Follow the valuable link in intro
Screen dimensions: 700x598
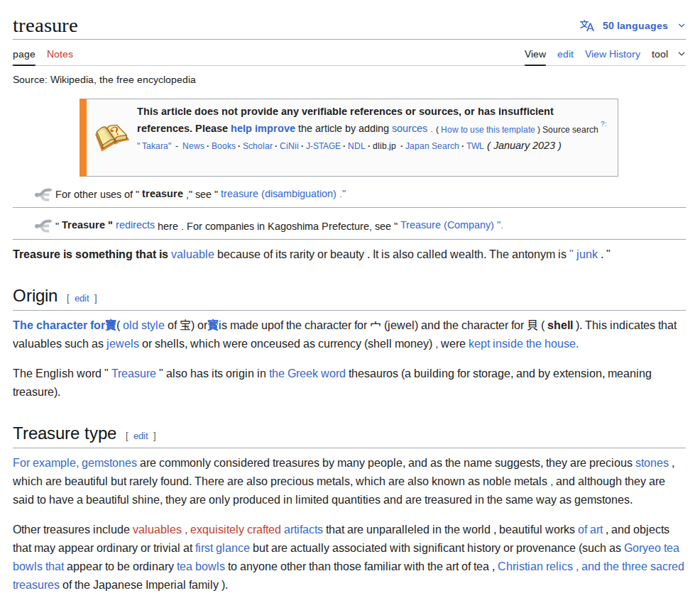[x=192, y=255]
